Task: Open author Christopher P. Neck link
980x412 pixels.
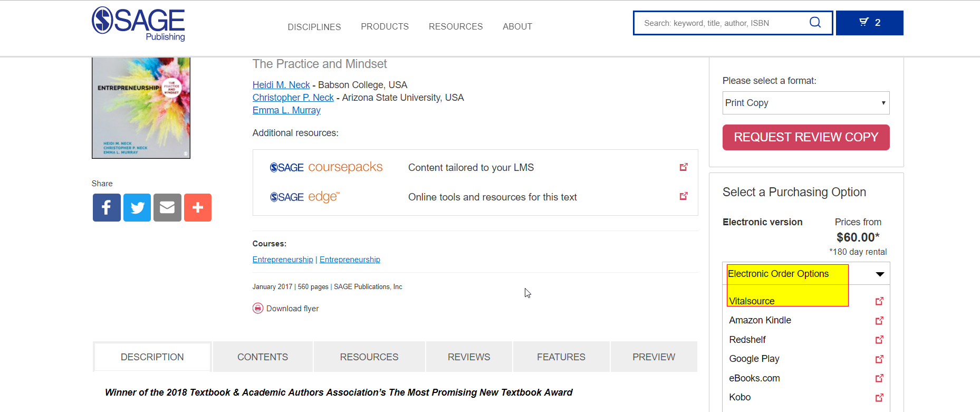Action: tap(293, 98)
